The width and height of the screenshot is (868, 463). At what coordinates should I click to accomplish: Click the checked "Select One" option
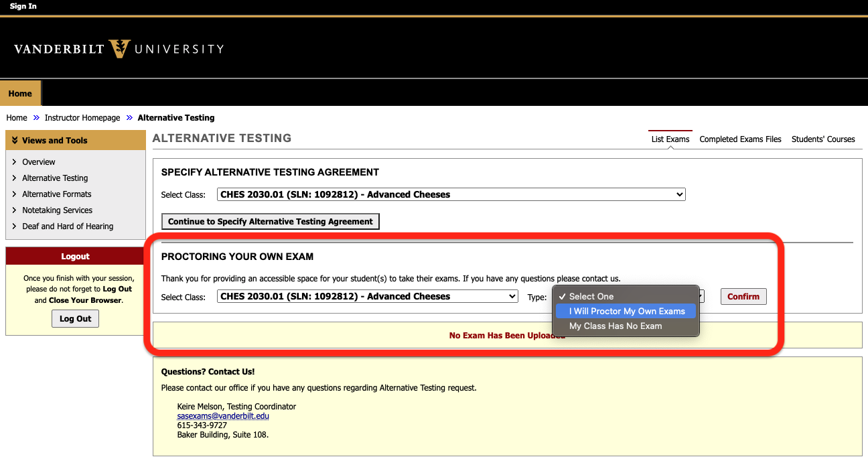point(593,296)
